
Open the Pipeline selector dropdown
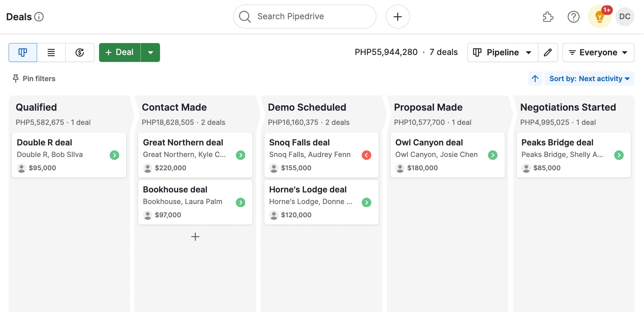tap(502, 52)
